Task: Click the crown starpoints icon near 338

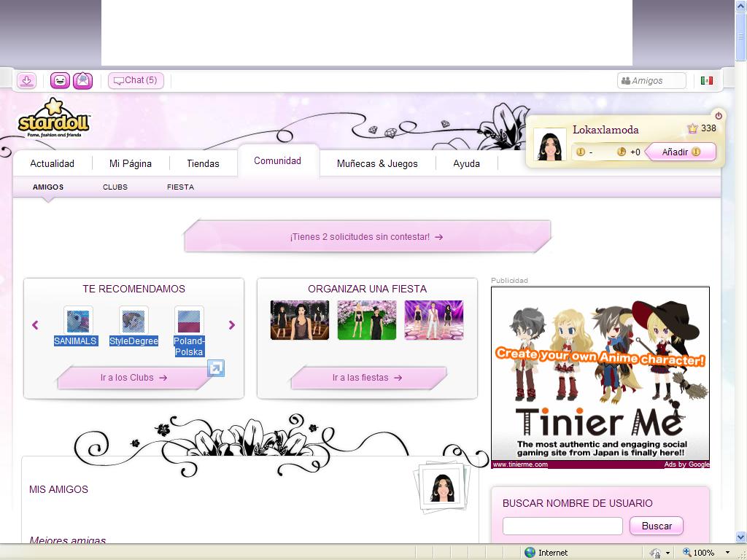Action: (692, 128)
